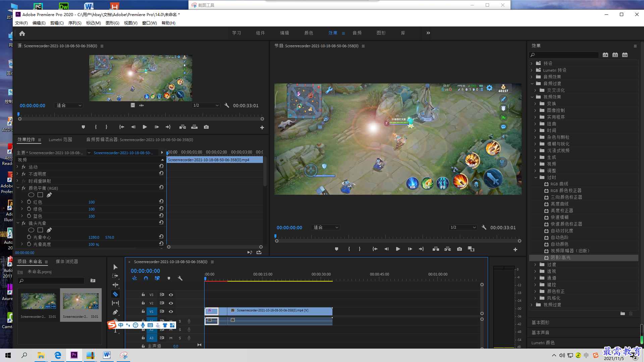Screen dimensions: 644x362
Task: Reset the 红色 parameter value
Action: 161,201
